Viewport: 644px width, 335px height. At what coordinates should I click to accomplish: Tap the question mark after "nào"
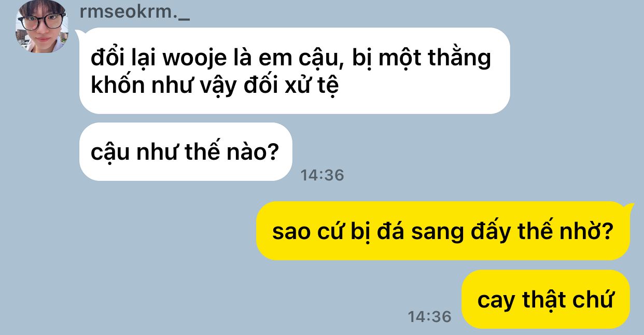pos(273,152)
